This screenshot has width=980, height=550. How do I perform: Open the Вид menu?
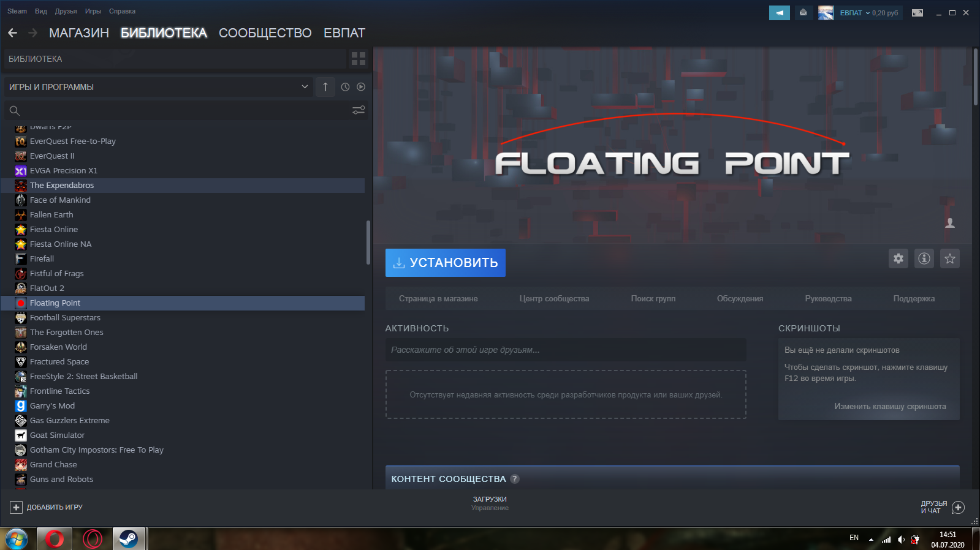(x=41, y=11)
